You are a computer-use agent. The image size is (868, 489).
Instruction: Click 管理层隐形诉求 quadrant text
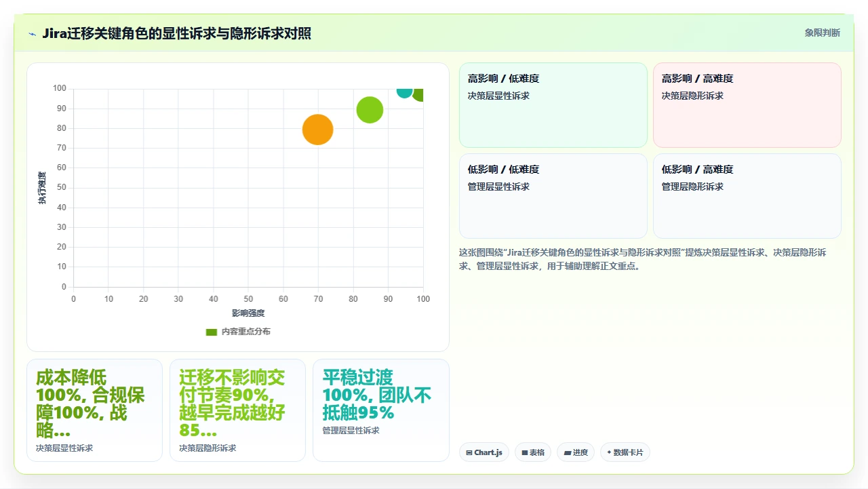tap(692, 187)
